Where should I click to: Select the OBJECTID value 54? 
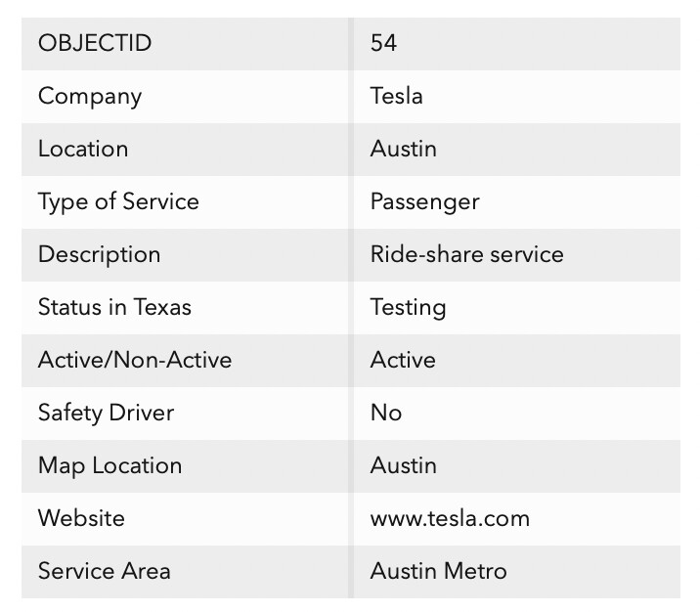coord(384,43)
